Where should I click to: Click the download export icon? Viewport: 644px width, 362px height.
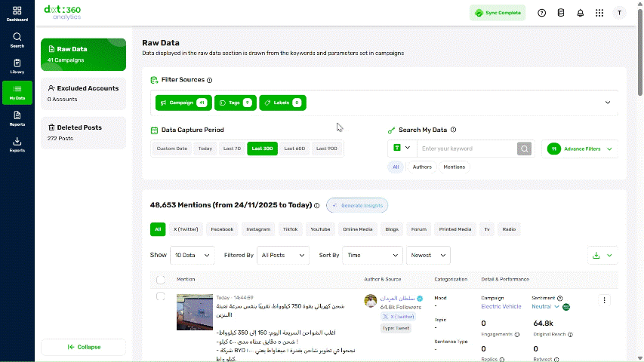(x=596, y=256)
